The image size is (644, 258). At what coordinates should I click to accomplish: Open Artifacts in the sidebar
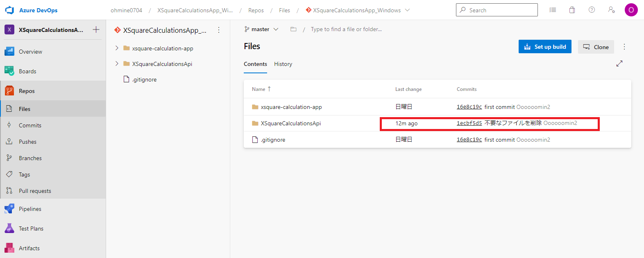53,248
